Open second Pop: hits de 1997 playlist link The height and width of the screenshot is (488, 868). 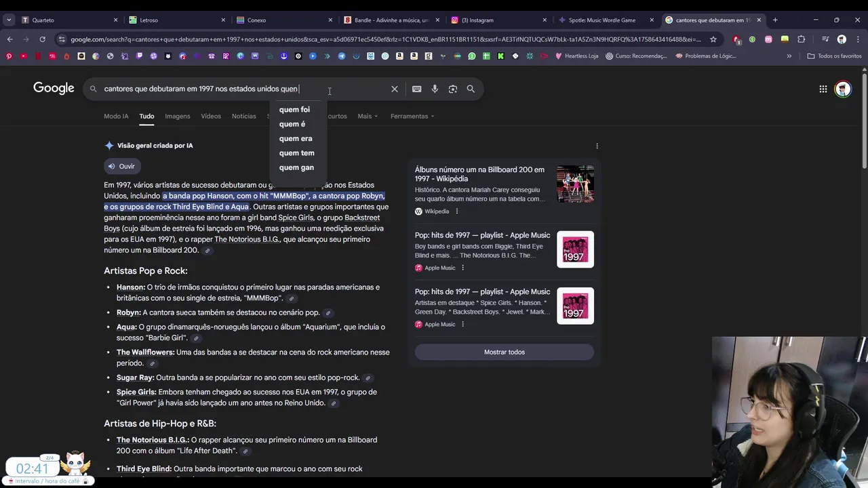tap(482, 291)
